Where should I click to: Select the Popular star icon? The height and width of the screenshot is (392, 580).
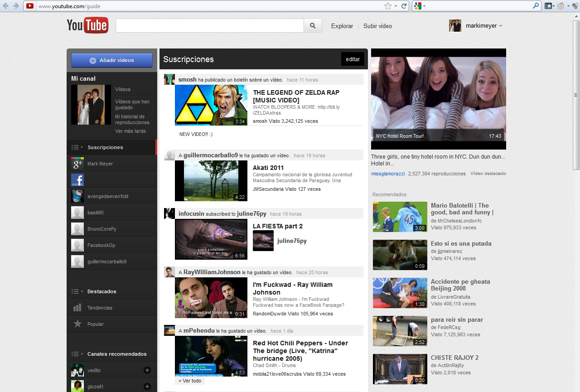tap(77, 324)
